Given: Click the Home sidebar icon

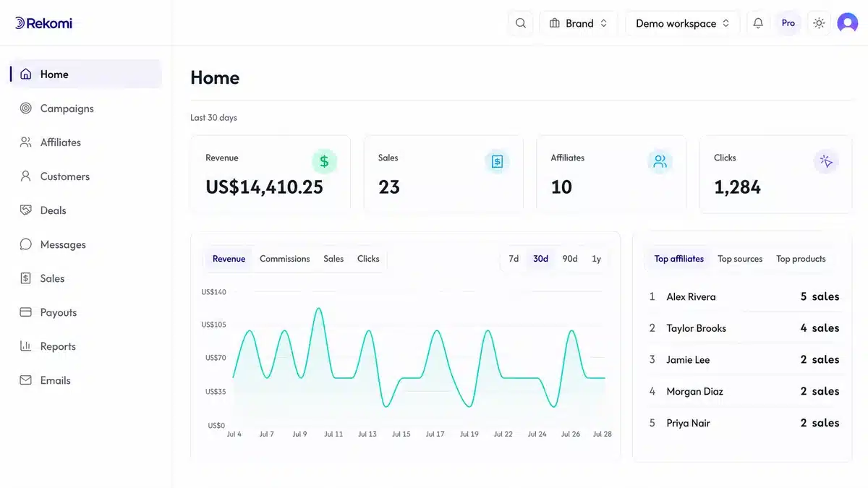Looking at the screenshot, I should tap(26, 74).
